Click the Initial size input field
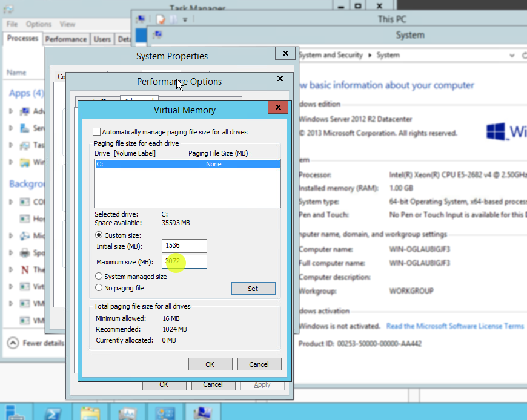 (185, 246)
